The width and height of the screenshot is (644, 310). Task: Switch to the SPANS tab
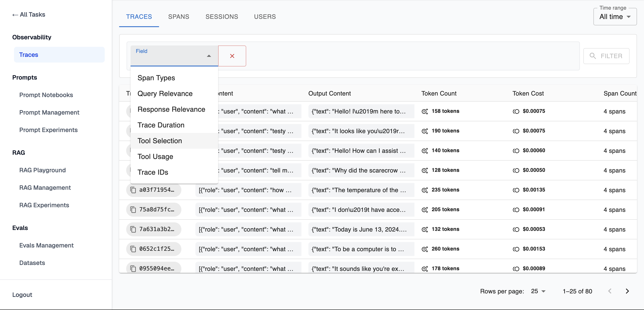coord(179,17)
